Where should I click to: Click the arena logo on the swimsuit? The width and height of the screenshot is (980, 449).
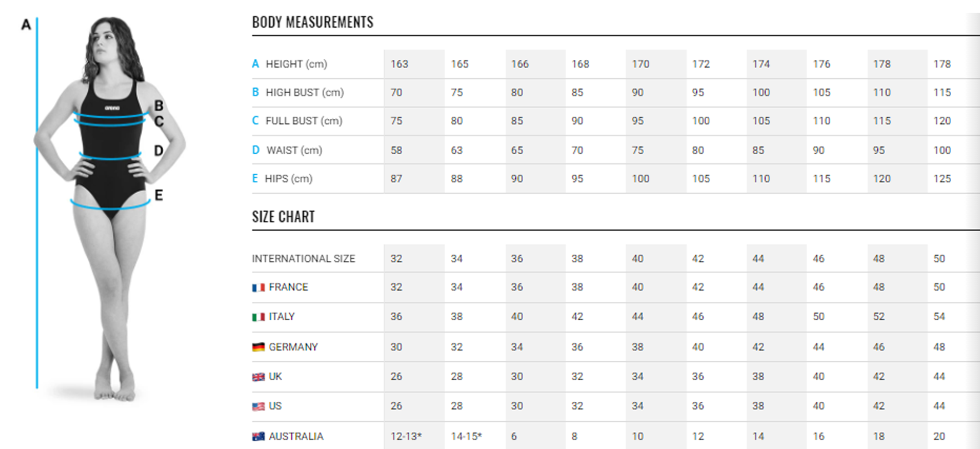coord(112,108)
